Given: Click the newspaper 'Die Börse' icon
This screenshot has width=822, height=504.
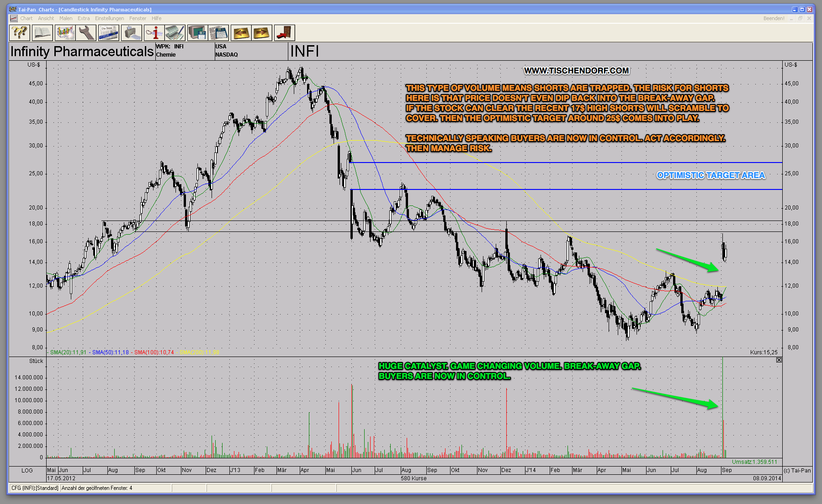Looking at the screenshot, I should [109, 33].
